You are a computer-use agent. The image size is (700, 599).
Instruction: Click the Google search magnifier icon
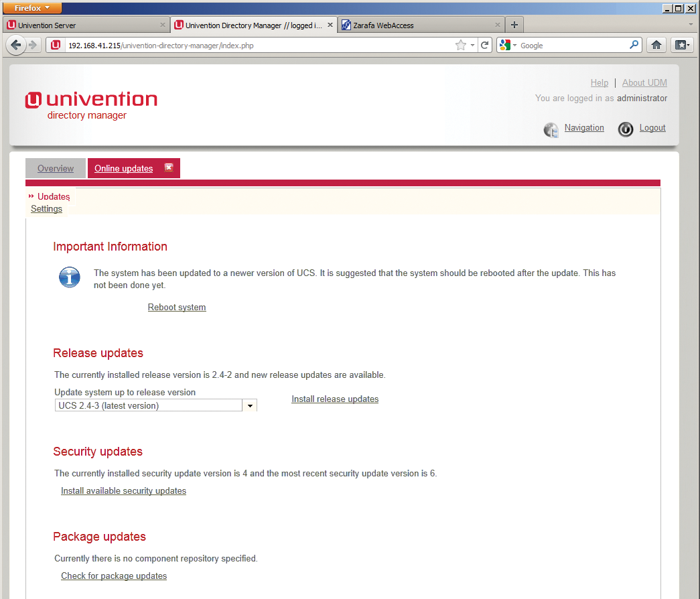pyautogui.click(x=634, y=45)
